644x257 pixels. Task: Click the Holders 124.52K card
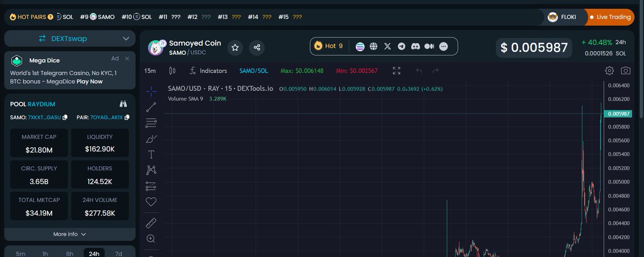click(x=100, y=174)
